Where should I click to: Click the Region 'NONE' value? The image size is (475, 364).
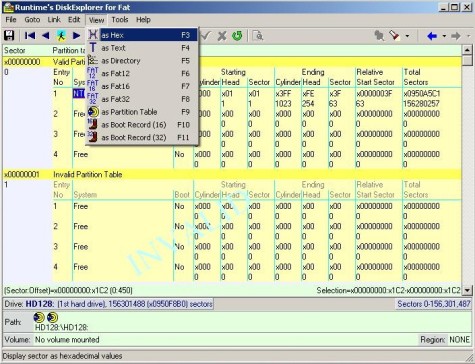pyautogui.click(x=459, y=340)
